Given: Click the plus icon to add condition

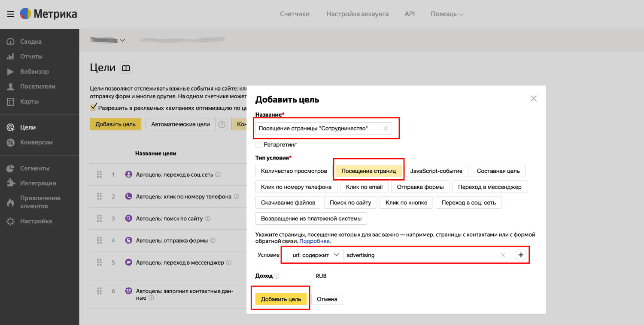Looking at the screenshot, I should coord(521,255).
